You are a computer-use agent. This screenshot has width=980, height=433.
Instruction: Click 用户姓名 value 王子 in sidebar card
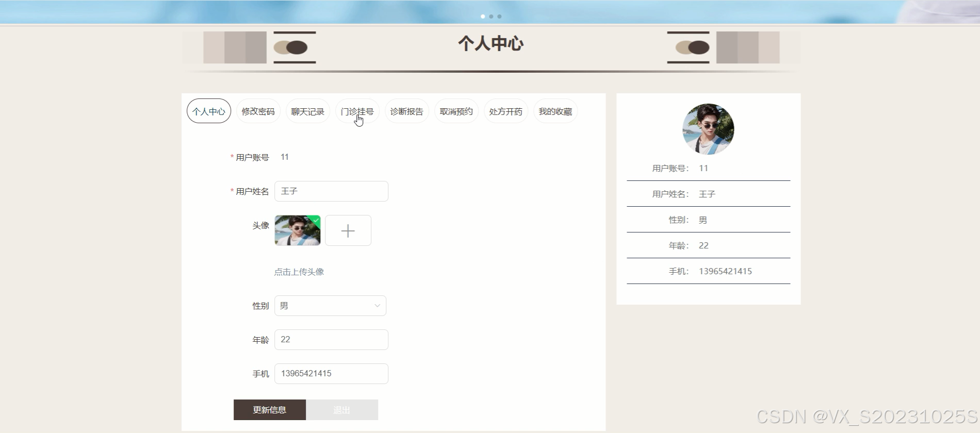tap(707, 194)
